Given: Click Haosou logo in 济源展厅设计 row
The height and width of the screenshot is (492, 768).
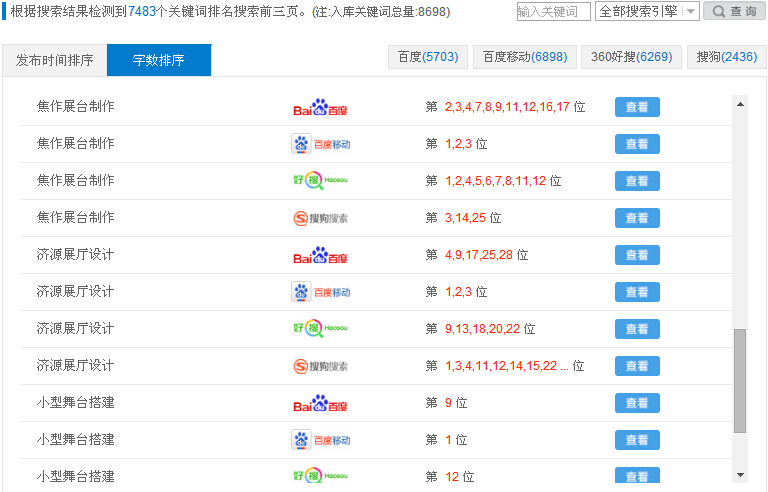Looking at the screenshot, I should coord(320,328).
